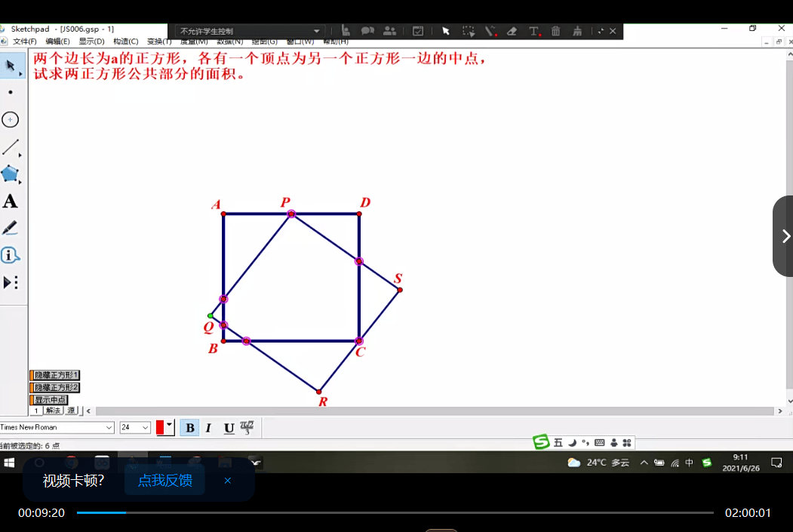Click the network signal icon in system tray
Image resolution: width=793 pixels, height=532 pixels.
point(675,463)
